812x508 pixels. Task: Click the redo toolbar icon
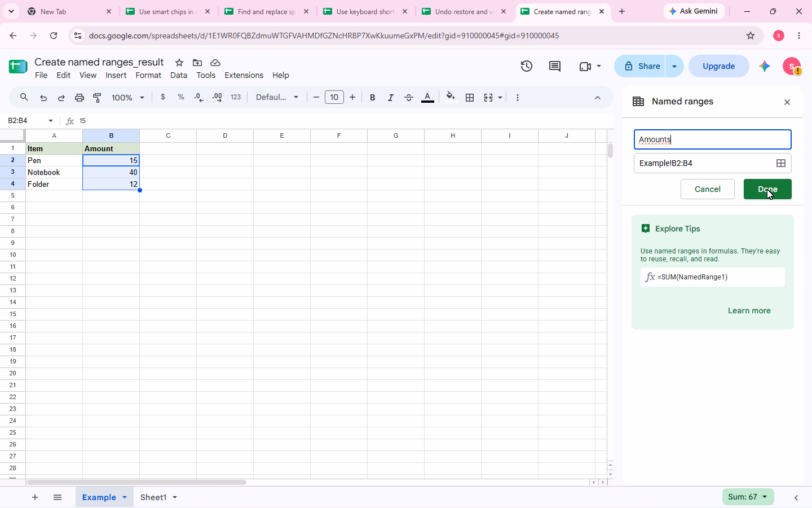[x=61, y=98]
